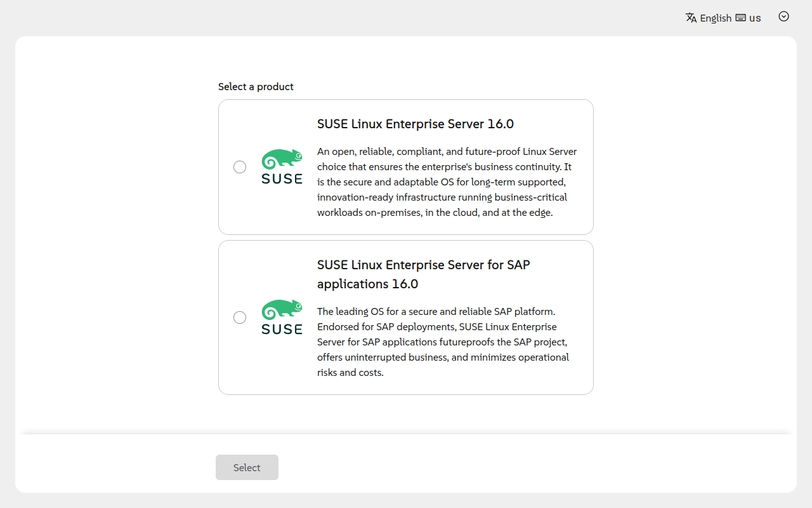Click the language translate icon
This screenshot has height=508, width=812.
point(691,18)
